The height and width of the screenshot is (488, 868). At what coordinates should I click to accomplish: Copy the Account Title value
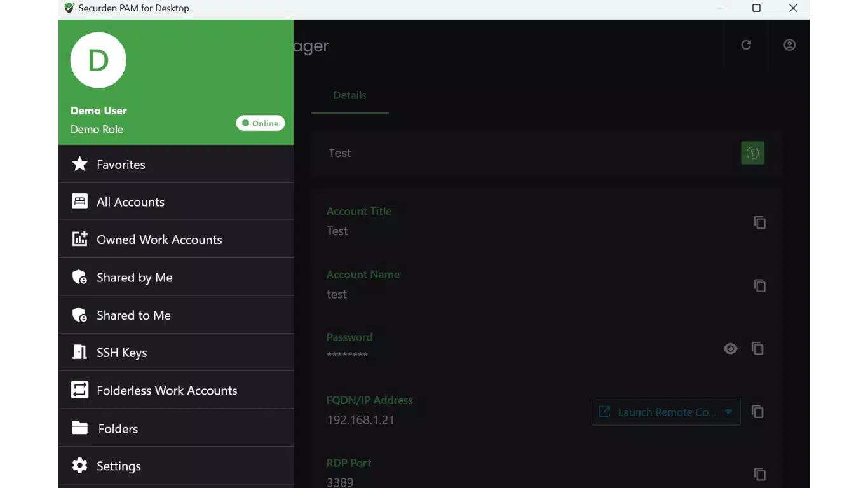[x=759, y=222]
